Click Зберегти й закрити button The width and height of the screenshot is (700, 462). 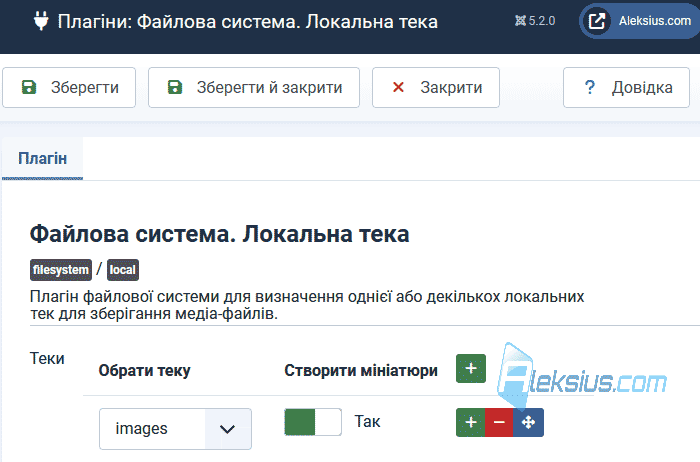(254, 87)
